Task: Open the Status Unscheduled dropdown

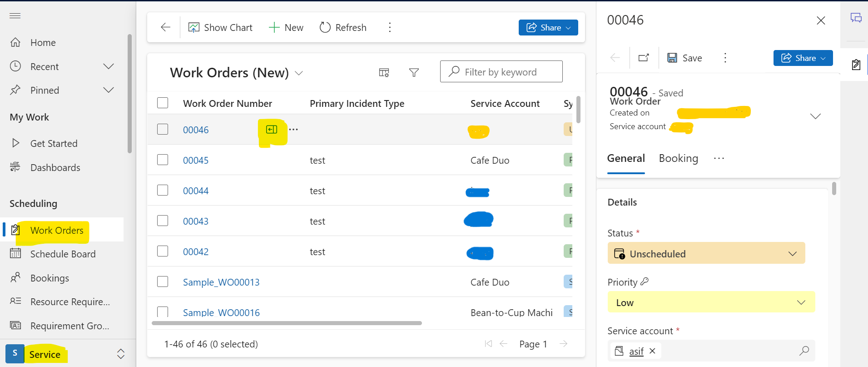Action: pos(706,253)
